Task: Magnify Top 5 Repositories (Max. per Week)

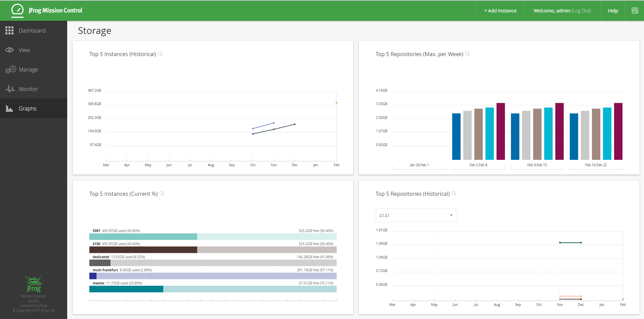Action: (x=468, y=54)
